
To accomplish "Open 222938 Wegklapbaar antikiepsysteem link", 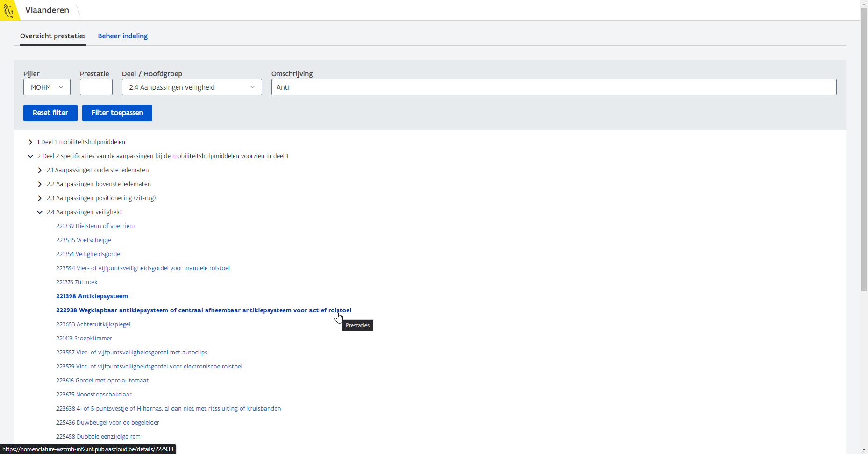I will pyautogui.click(x=204, y=310).
